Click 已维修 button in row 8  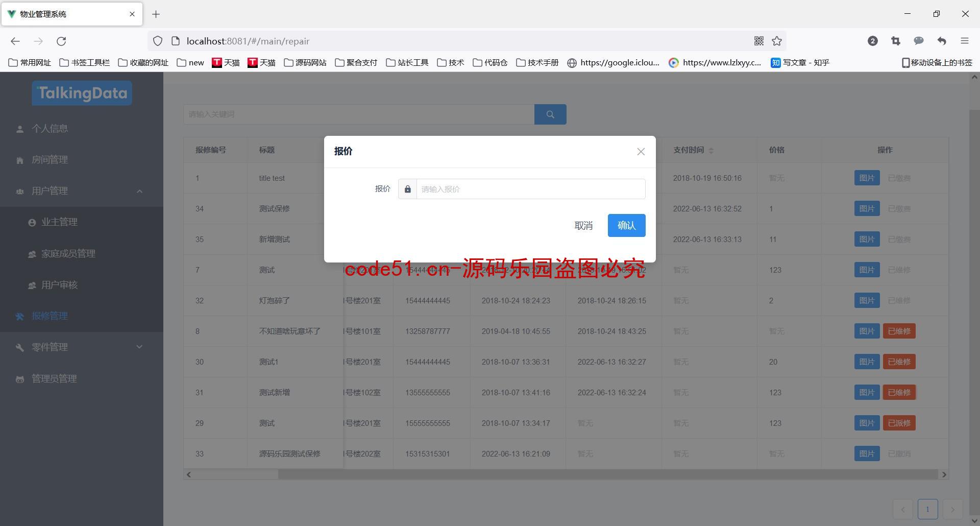point(899,331)
